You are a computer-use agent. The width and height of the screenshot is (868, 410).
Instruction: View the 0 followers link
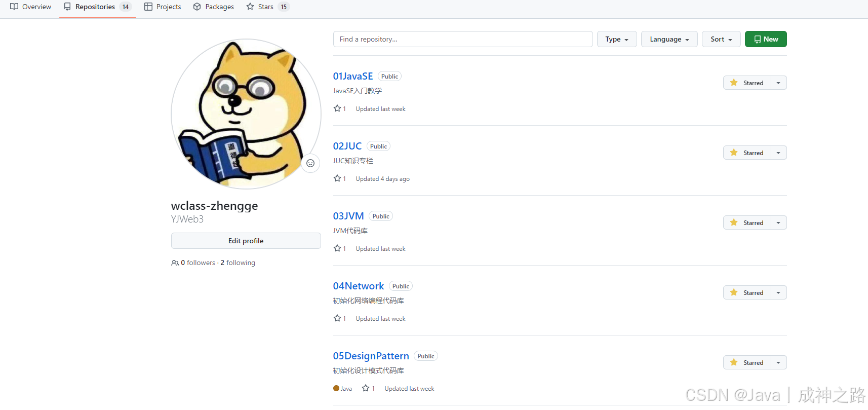click(x=198, y=263)
